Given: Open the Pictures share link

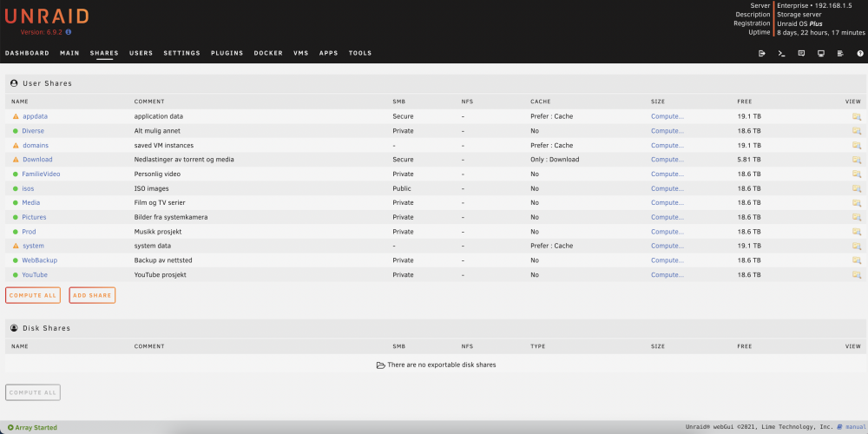Looking at the screenshot, I should click(35, 217).
